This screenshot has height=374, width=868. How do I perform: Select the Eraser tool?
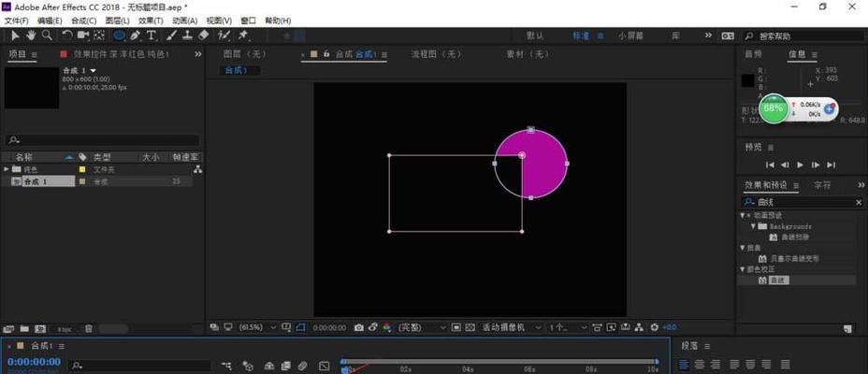pos(203,36)
